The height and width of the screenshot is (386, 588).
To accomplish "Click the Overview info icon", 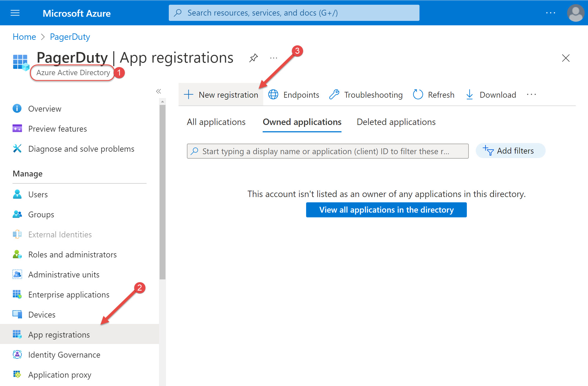I will click(x=17, y=109).
